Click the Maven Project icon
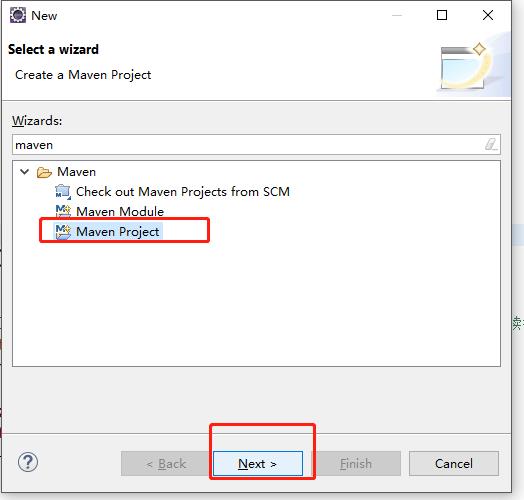Viewport: 524px width, 500px height. point(63,232)
